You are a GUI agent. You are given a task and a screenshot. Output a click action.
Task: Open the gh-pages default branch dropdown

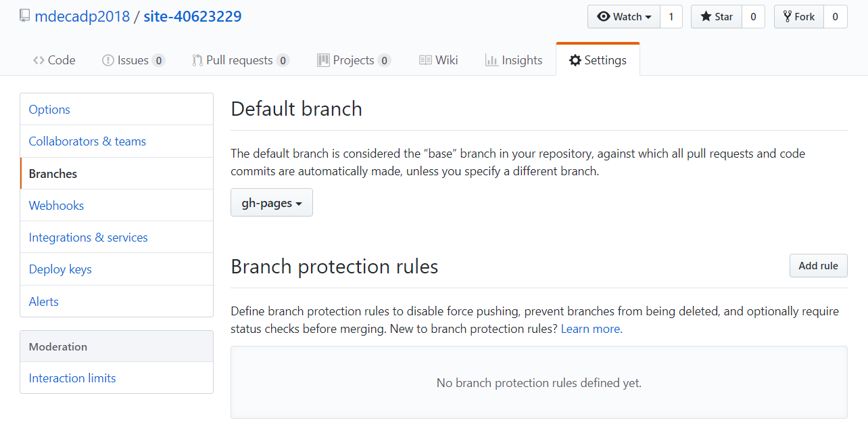coord(272,203)
